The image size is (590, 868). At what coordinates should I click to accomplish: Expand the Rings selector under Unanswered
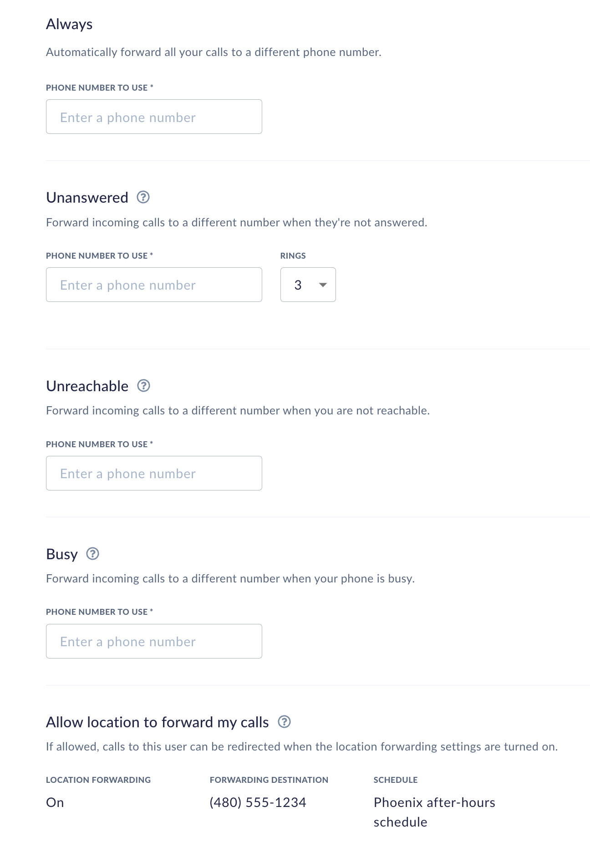click(308, 285)
